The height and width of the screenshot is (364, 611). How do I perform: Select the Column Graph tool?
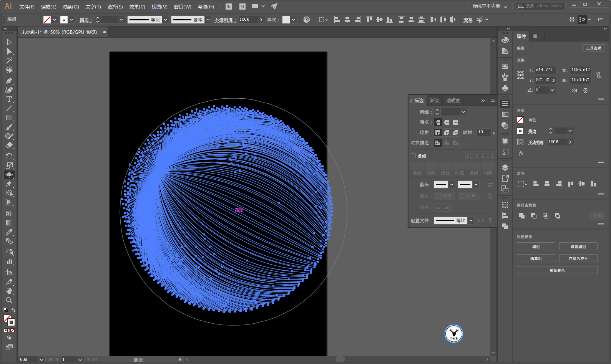[9, 261]
